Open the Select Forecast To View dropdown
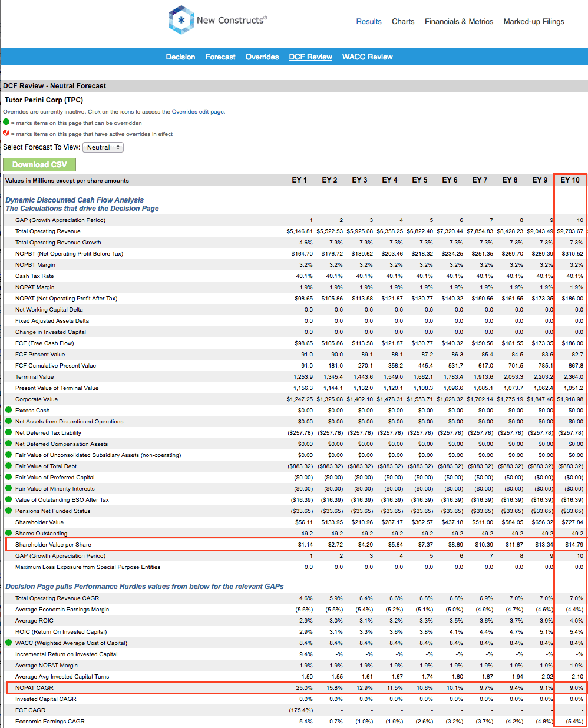The width and height of the screenshot is (588, 728). tap(103, 147)
